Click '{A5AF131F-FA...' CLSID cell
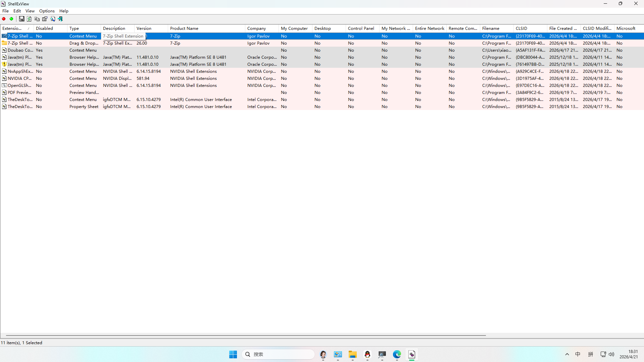 coord(530,50)
